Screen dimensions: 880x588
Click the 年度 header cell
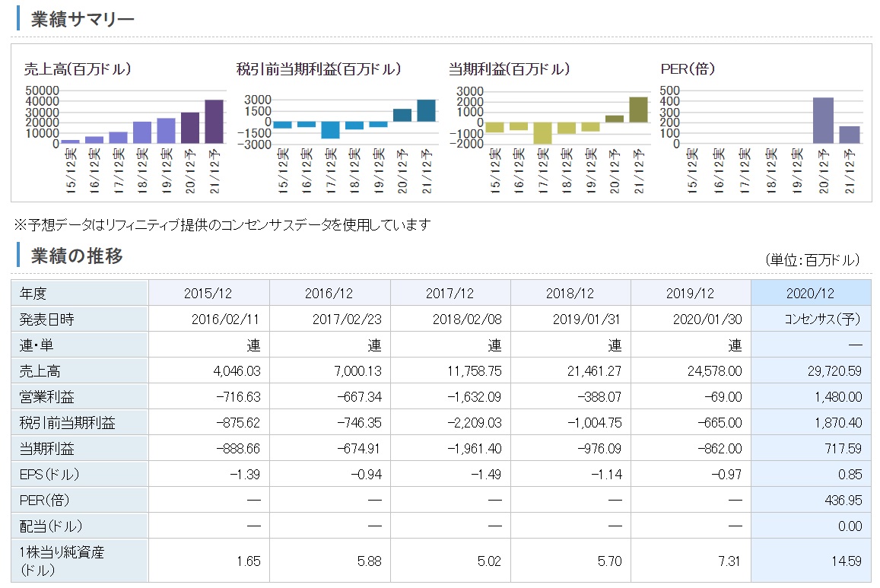point(80,293)
